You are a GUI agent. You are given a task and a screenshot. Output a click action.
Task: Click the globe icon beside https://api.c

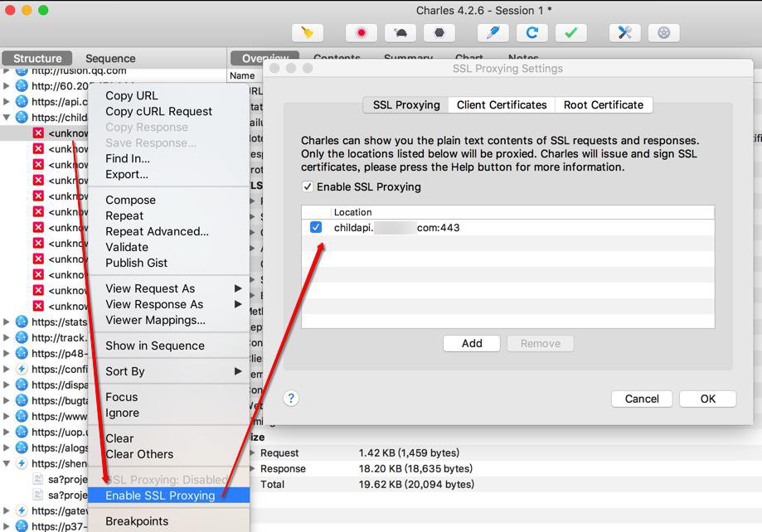click(22, 102)
